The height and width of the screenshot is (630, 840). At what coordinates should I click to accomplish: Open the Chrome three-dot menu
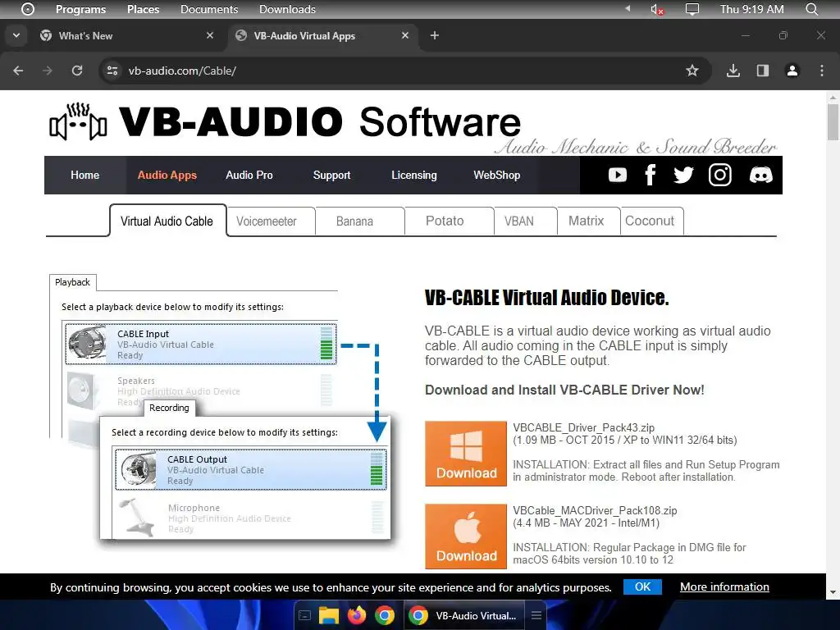pyautogui.click(x=822, y=71)
